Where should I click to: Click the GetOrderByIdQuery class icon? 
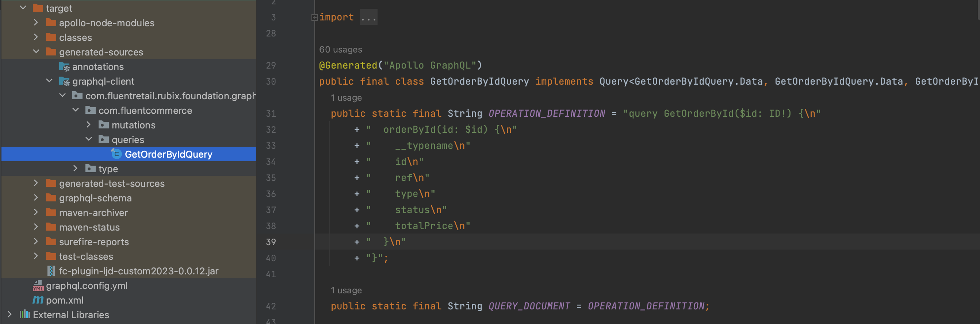(116, 154)
